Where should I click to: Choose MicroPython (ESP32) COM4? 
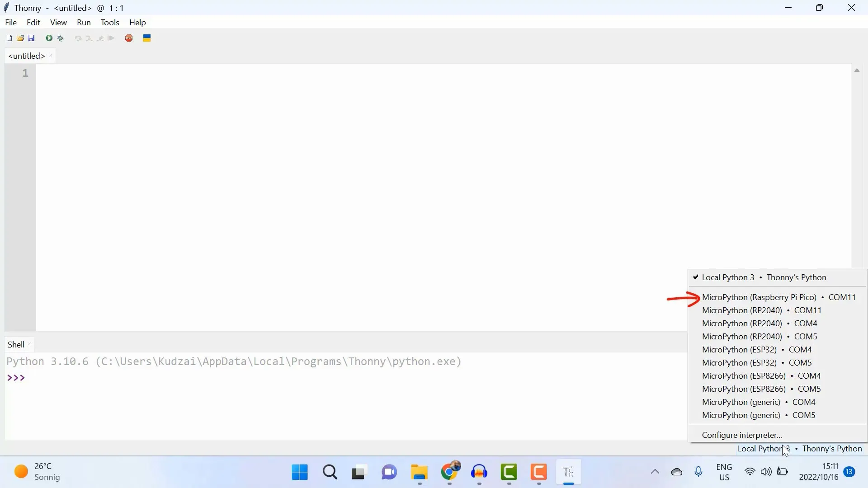pos(778,350)
